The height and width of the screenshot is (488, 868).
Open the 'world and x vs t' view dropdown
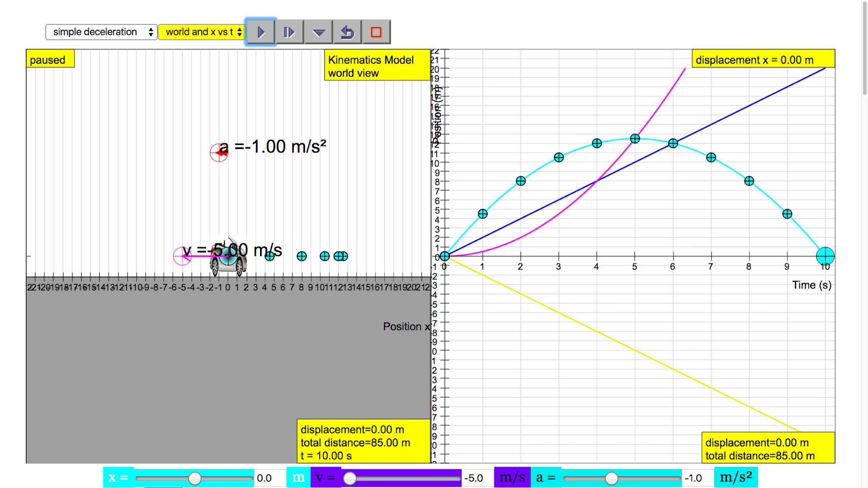pos(202,32)
